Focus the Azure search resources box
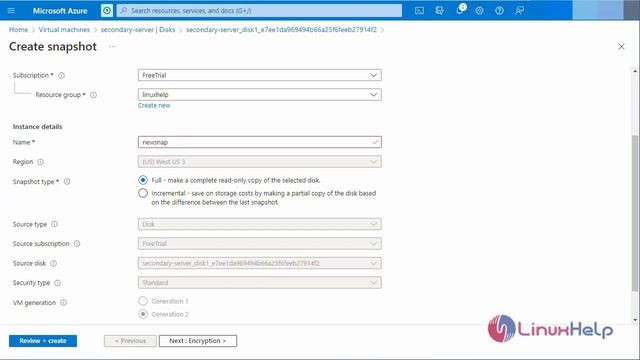This screenshot has width=640, height=360. pyautogui.click(x=259, y=11)
